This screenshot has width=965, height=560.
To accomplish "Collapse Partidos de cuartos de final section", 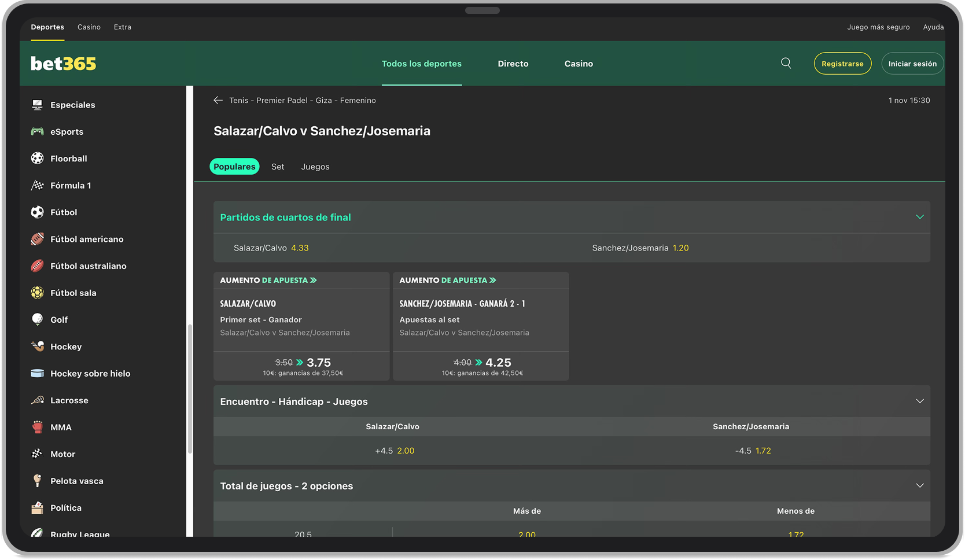I will tap(920, 217).
